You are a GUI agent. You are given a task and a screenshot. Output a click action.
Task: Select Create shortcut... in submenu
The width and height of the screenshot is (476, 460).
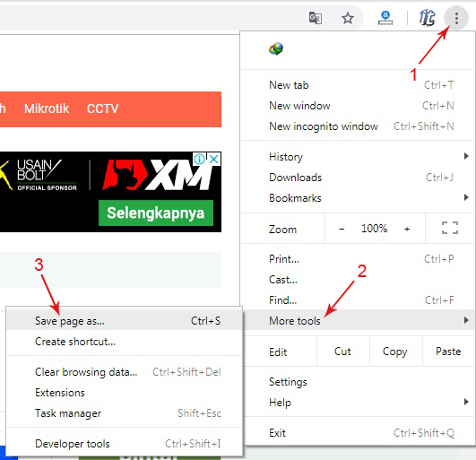coord(125,342)
